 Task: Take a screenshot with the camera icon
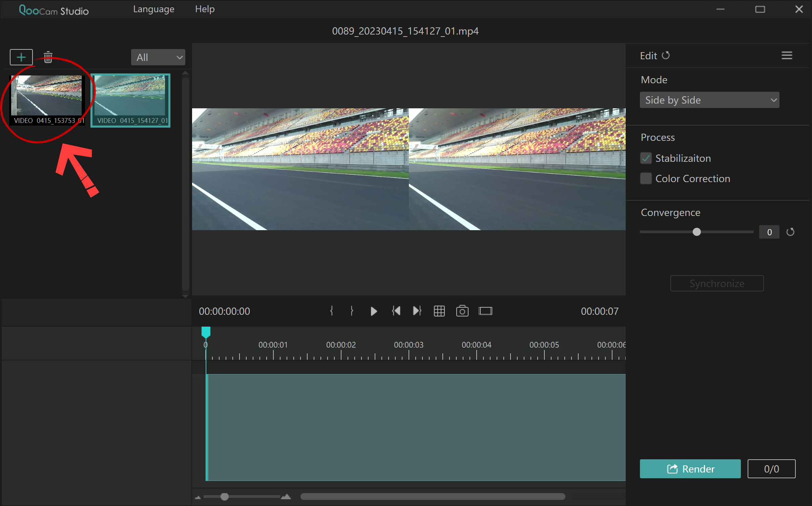[x=462, y=311]
